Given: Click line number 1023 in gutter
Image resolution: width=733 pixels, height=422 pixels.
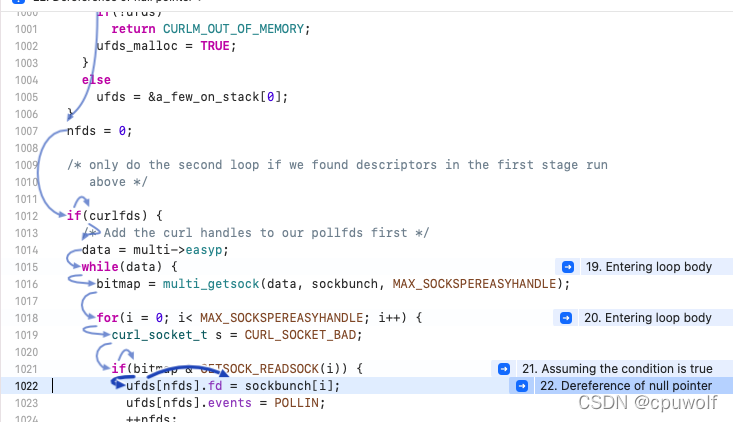Looking at the screenshot, I should pyautogui.click(x=26, y=403).
